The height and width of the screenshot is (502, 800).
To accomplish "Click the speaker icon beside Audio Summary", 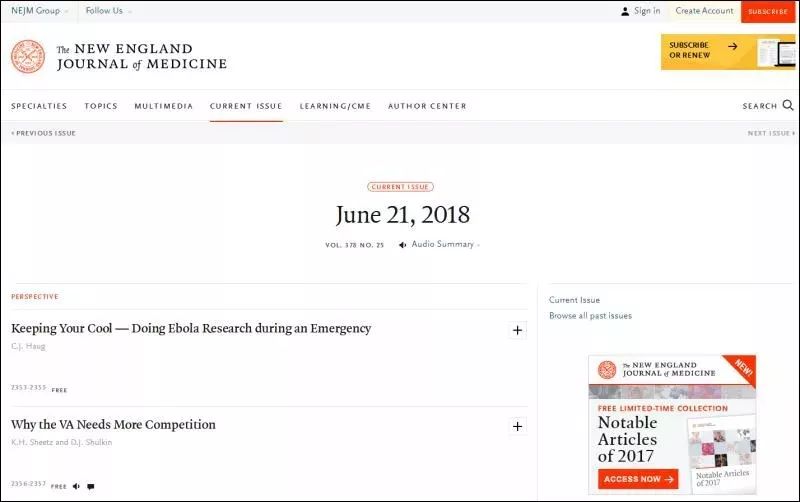I will click(403, 245).
